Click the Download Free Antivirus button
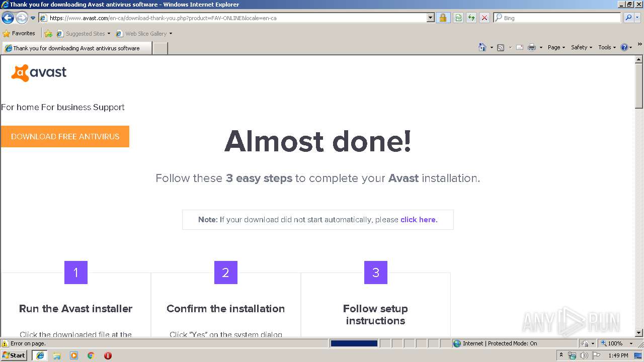 (65, 136)
